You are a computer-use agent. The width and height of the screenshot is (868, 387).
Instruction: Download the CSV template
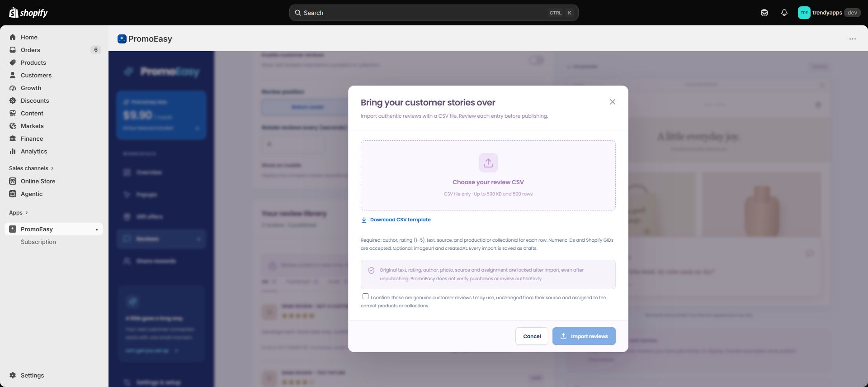point(396,220)
